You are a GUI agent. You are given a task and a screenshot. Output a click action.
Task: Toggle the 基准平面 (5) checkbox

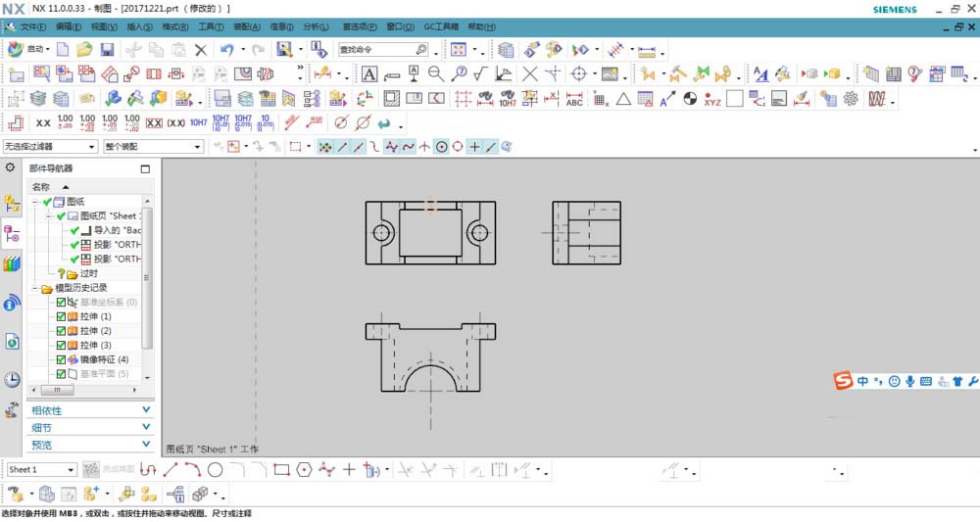tap(61, 374)
